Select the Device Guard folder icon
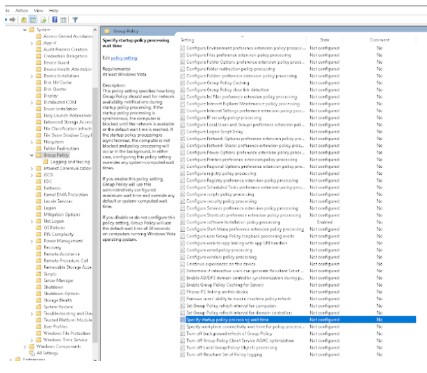Screen dimensions: 427x373 click(x=39, y=63)
